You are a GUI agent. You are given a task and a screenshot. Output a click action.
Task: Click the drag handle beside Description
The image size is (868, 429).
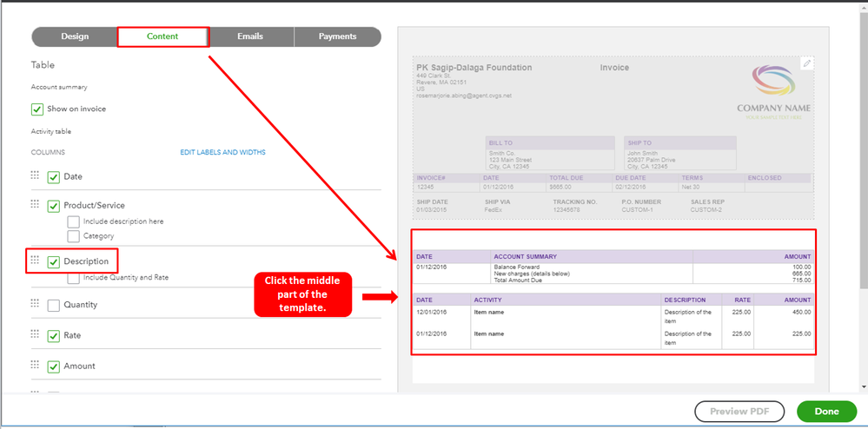pyautogui.click(x=35, y=260)
